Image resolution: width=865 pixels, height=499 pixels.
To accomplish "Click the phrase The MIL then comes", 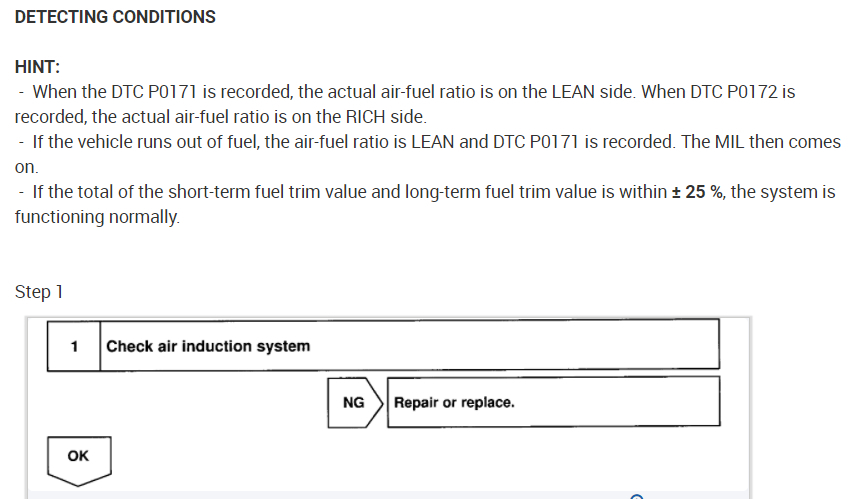I will tap(760, 142).
